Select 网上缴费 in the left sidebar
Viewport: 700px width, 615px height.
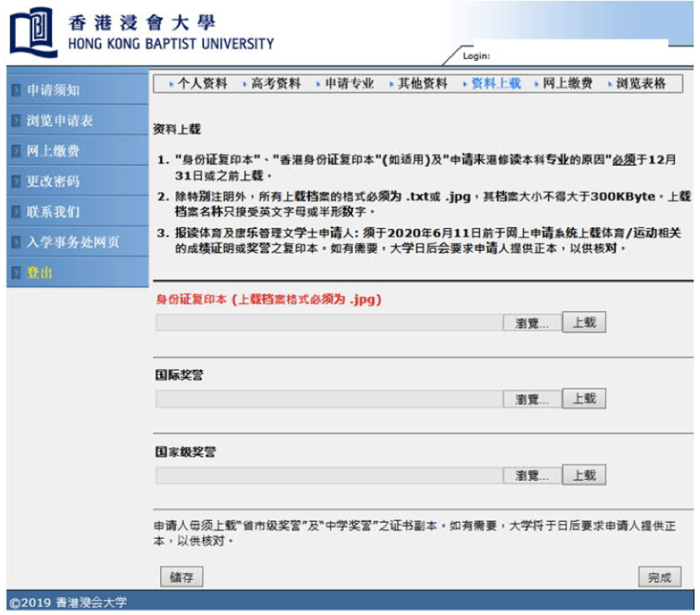53,151
